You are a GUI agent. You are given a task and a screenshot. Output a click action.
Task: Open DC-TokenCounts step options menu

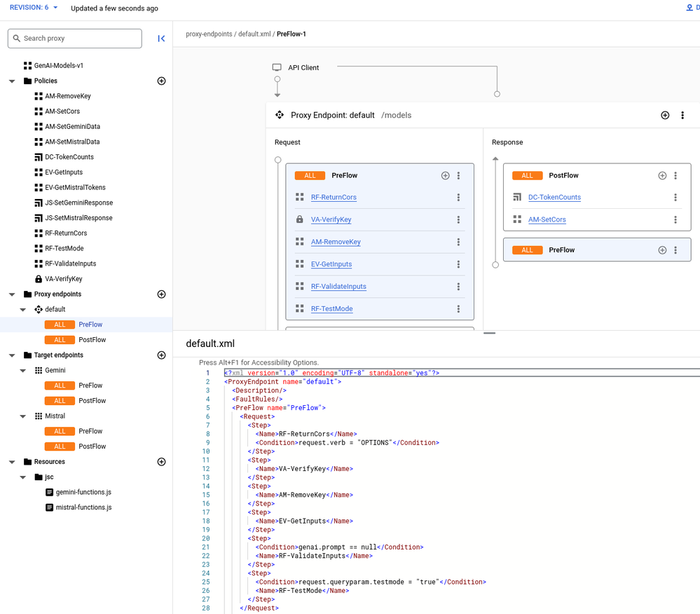coord(675,198)
